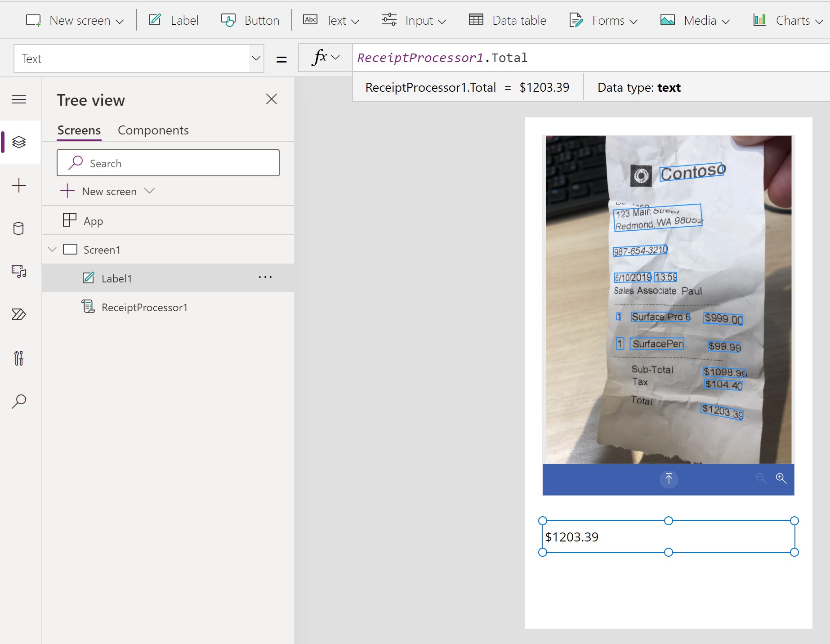The height and width of the screenshot is (644, 830).
Task: Open the Data sources panel
Action: tap(19, 228)
